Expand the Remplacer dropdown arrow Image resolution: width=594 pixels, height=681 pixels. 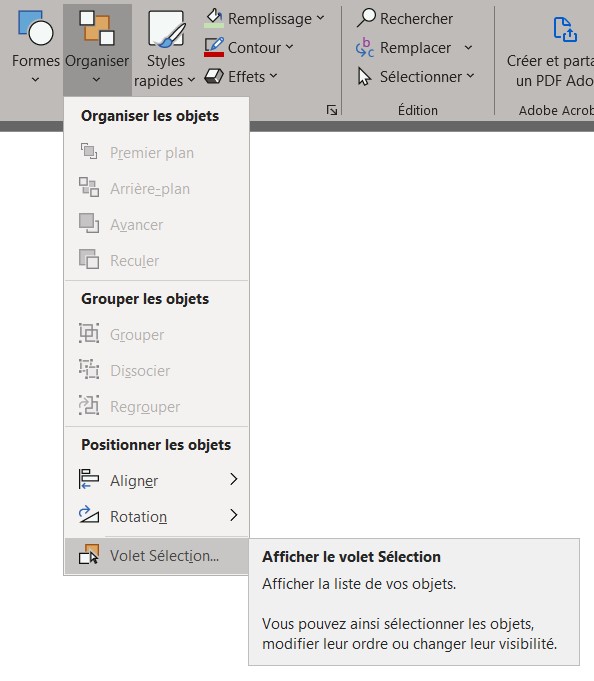(x=468, y=47)
